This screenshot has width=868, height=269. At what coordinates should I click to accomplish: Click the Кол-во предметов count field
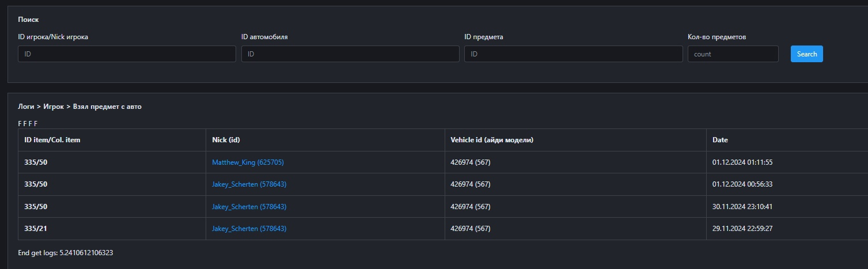(733, 54)
